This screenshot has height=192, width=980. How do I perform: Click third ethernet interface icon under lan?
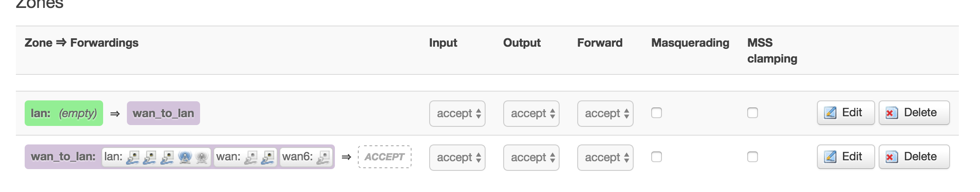coord(167,157)
